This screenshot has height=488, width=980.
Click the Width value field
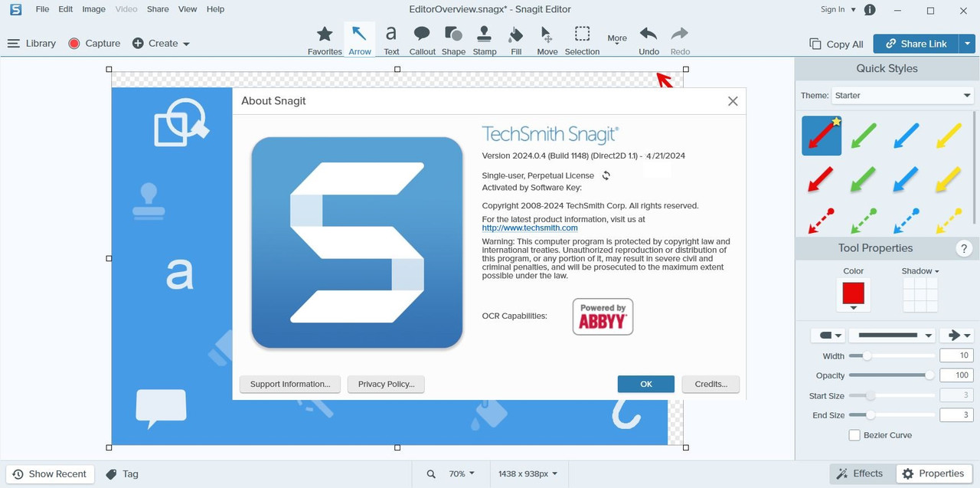coord(956,355)
